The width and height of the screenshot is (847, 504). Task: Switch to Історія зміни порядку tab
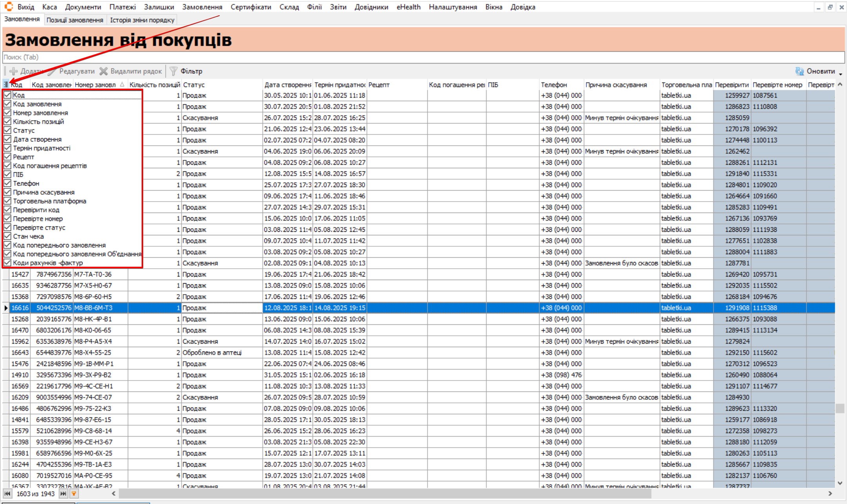click(x=142, y=20)
